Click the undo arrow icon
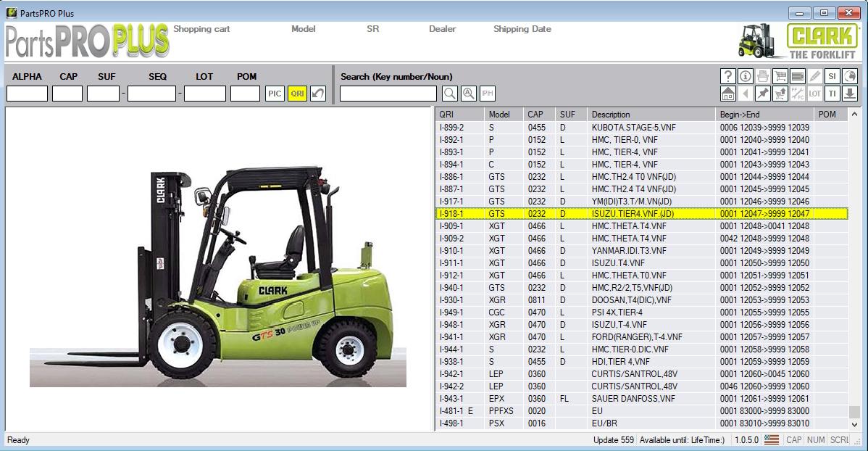Screen dimensions: 868x451 (318, 94)
